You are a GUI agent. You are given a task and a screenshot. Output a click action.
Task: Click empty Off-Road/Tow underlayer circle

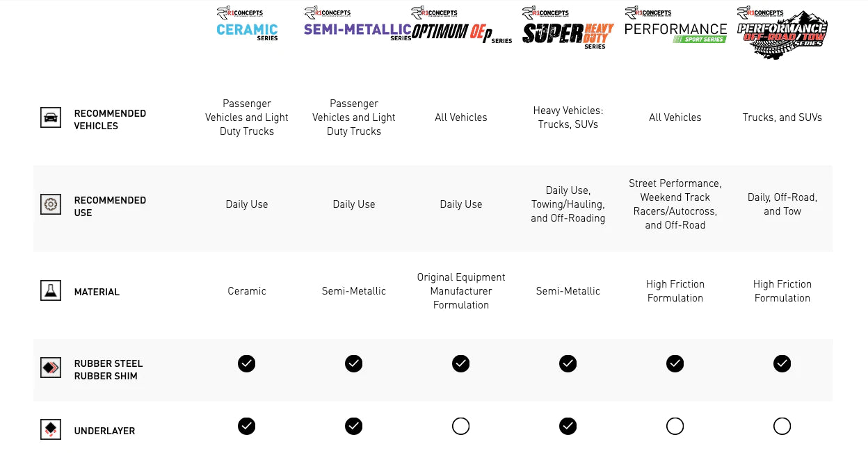782,426
